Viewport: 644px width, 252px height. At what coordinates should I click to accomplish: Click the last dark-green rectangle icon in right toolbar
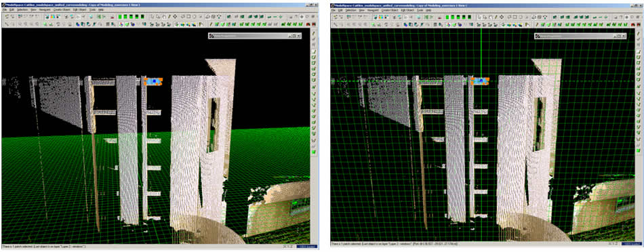pyautogui.click(x=470, y=17)
